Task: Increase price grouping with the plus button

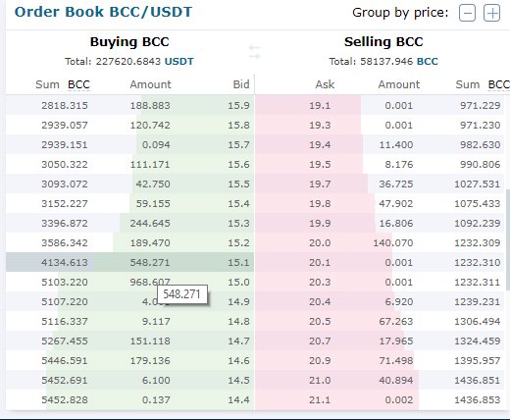Action: pos(492,13)
